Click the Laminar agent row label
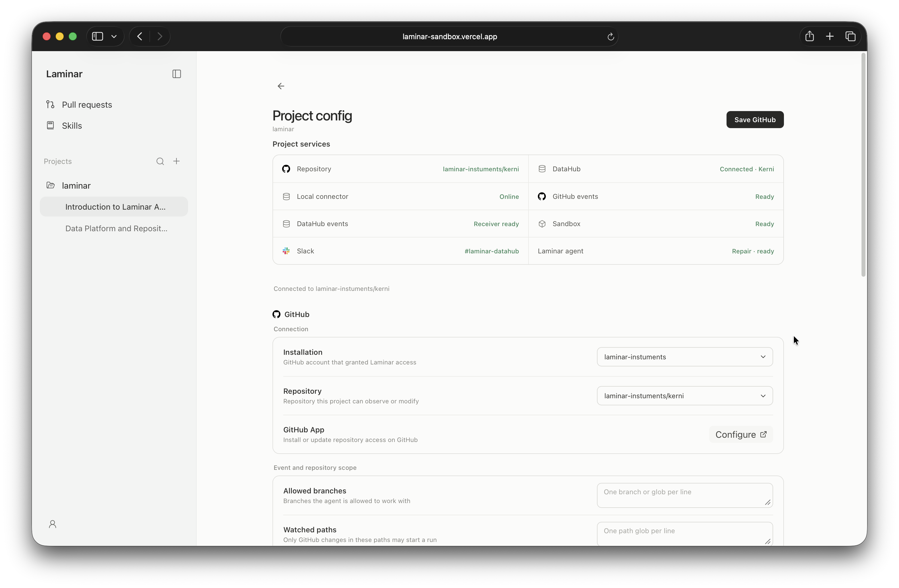Screen dimensions: 899x588 click(x=560, y=251)
